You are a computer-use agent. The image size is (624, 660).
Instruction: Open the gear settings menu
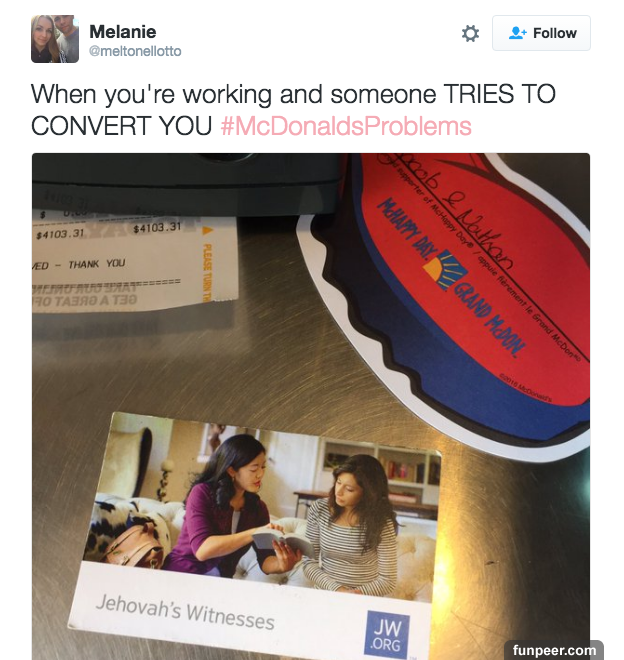point(470,33)
